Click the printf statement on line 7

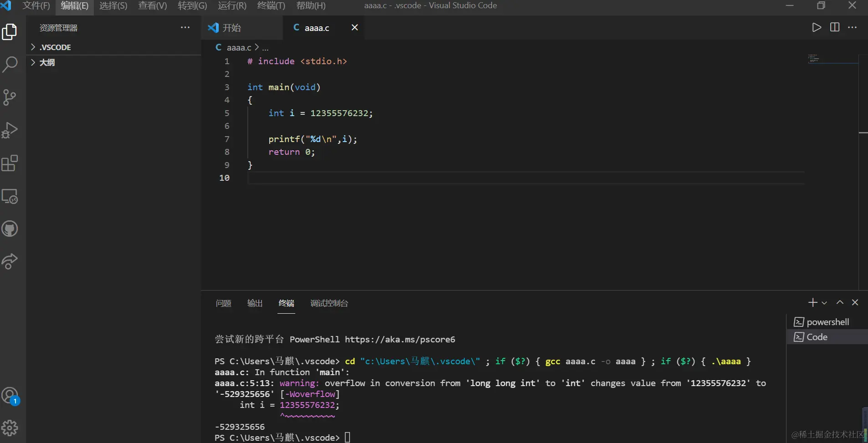point(313,139)
